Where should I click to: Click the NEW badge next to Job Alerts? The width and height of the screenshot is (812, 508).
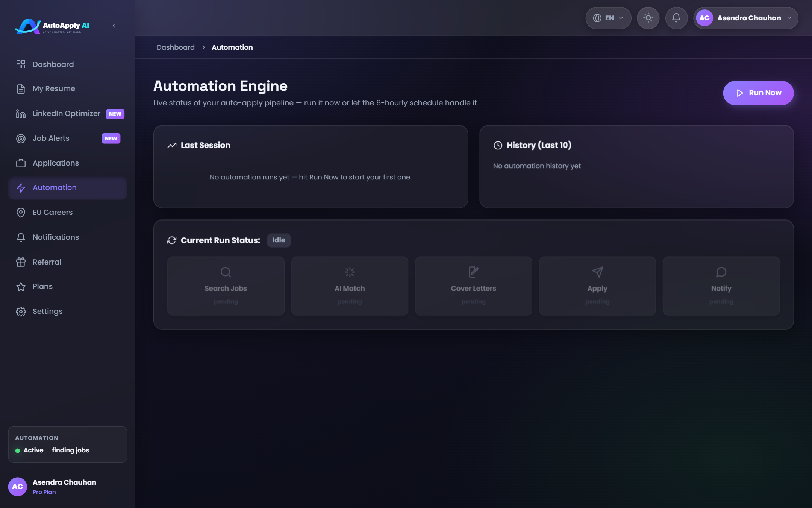pyautogui.click(x=111, y=138)
